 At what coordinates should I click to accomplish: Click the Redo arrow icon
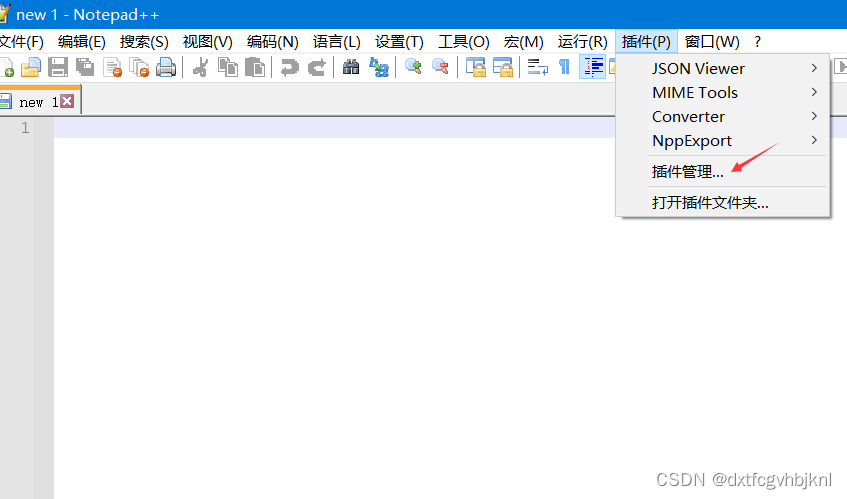317,68
